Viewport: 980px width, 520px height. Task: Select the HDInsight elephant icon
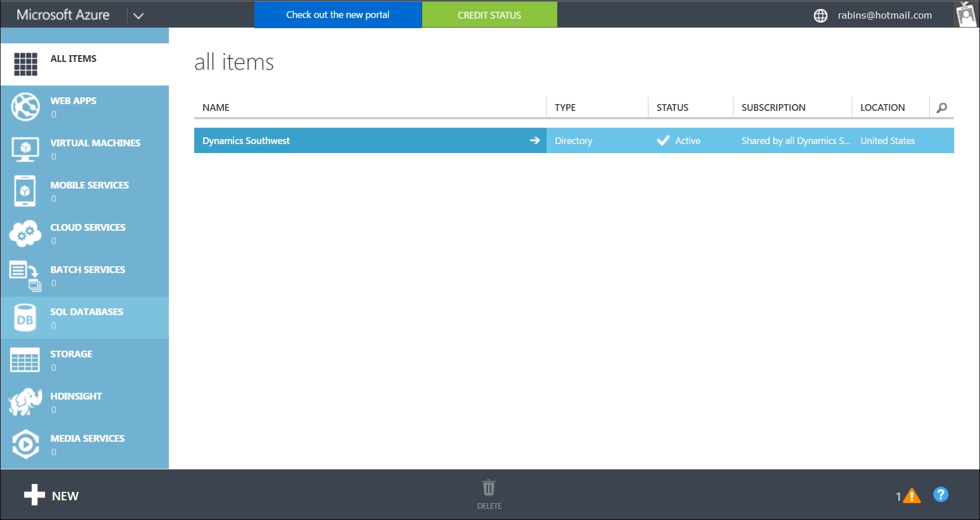[25, 402]
